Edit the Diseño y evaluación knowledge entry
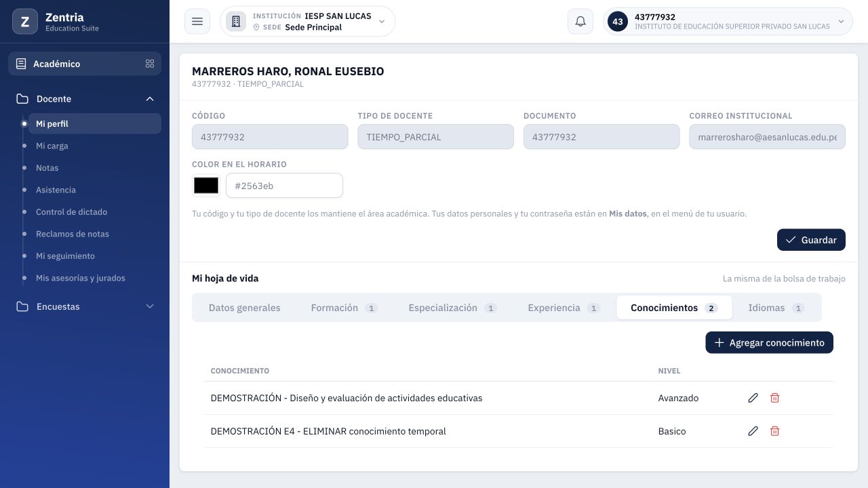 (753, 398)
